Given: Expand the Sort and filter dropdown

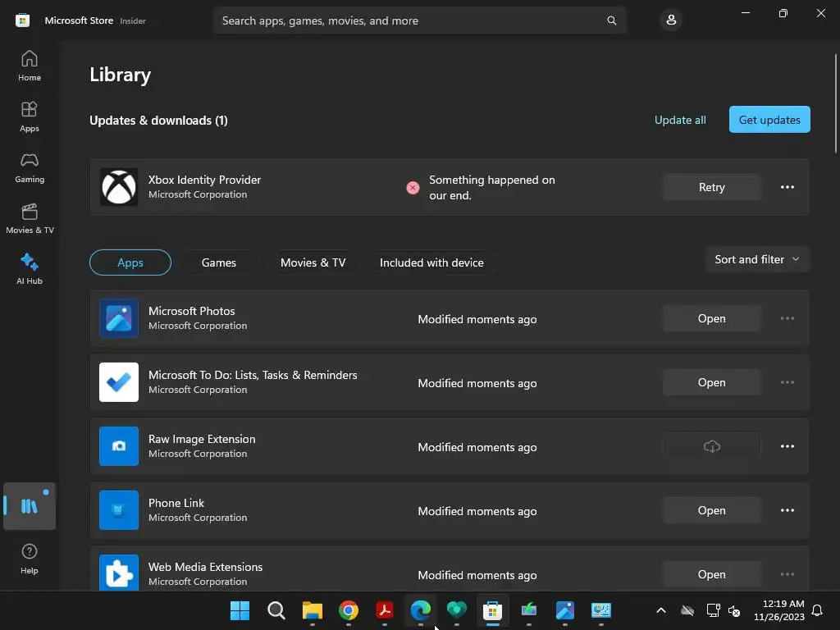Looking at the screenshot, I should [x=757, y=259].
